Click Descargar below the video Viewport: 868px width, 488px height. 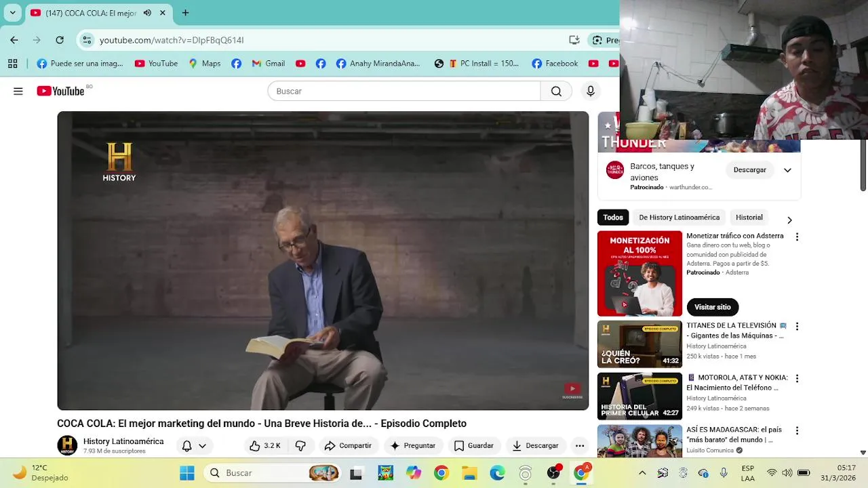point(535,445)
